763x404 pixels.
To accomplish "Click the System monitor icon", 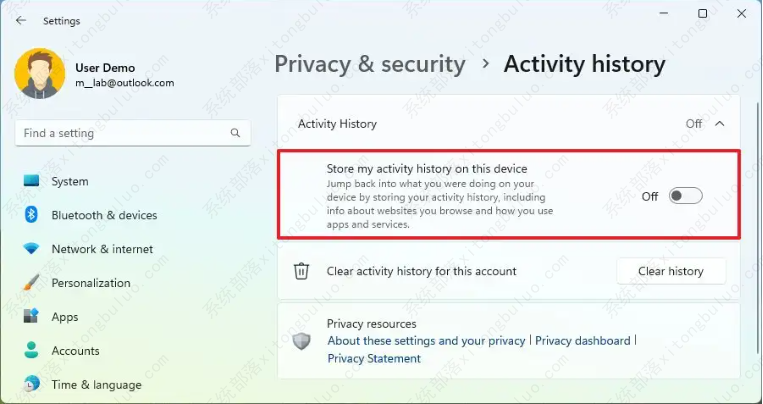I will pyautogui.click(x=32, y=181).
